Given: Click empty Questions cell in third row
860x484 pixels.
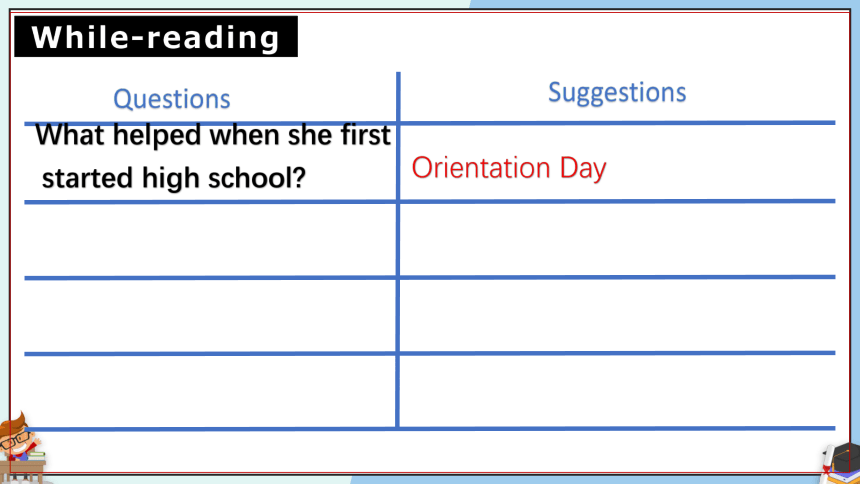Looking at the screenshot, I should pyautogui.click(x=210, y=316).
